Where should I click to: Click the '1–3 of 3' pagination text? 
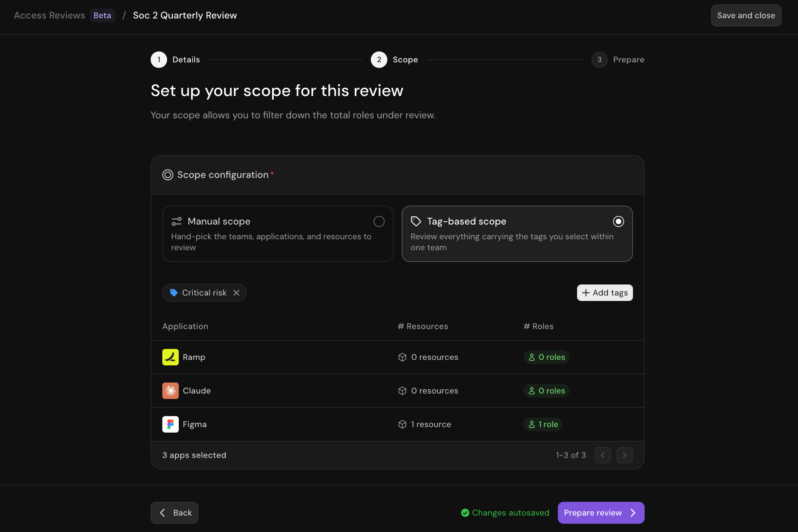pyautogui.click(x=571, y=455)
